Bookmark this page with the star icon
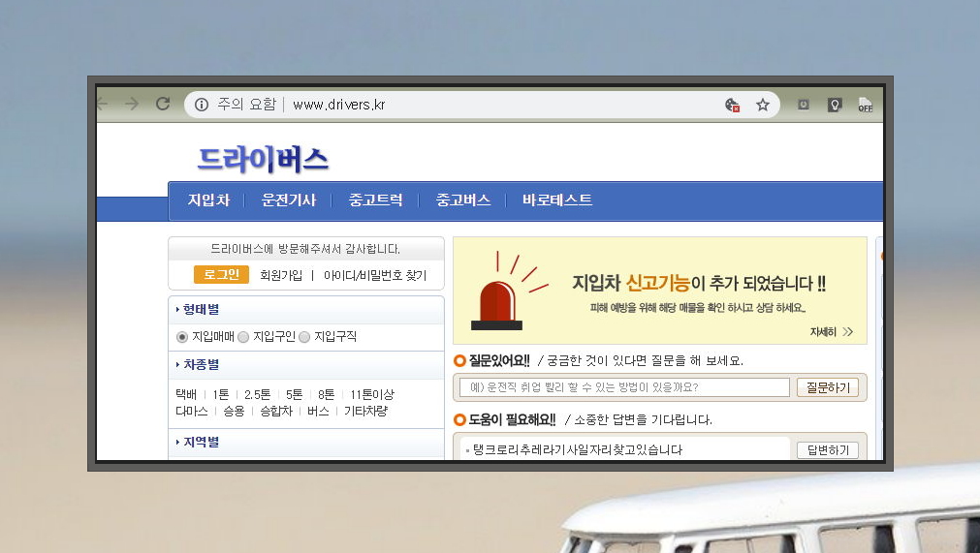980x553 pixels. [763, 105]
